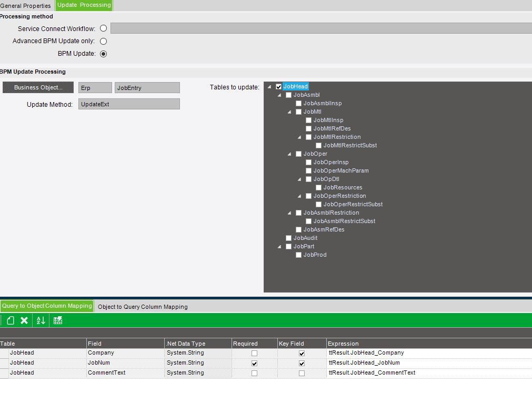Toggle Key Field checkbox for Company row

302,353
